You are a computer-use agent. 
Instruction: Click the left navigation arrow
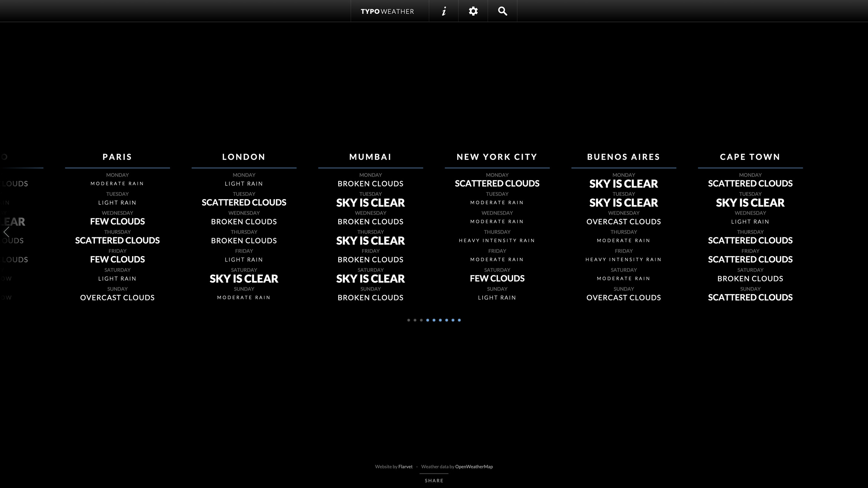pyautogui.click(x=7, y=231)
